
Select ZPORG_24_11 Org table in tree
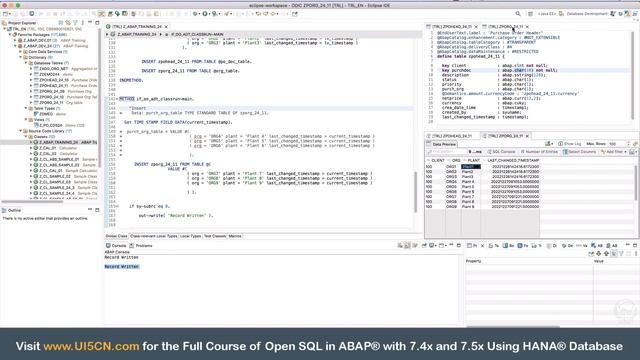click(58, 103)
